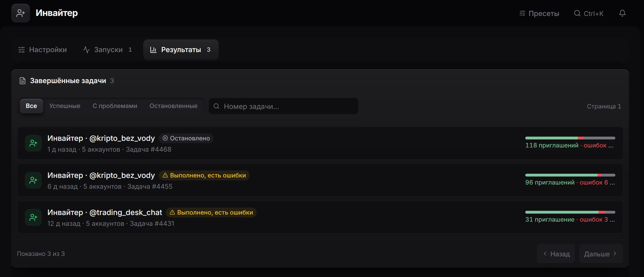Viewport: 644px width, 277px height.
Task: Filter by С проблемами tasks
Action: click(115, 106)
